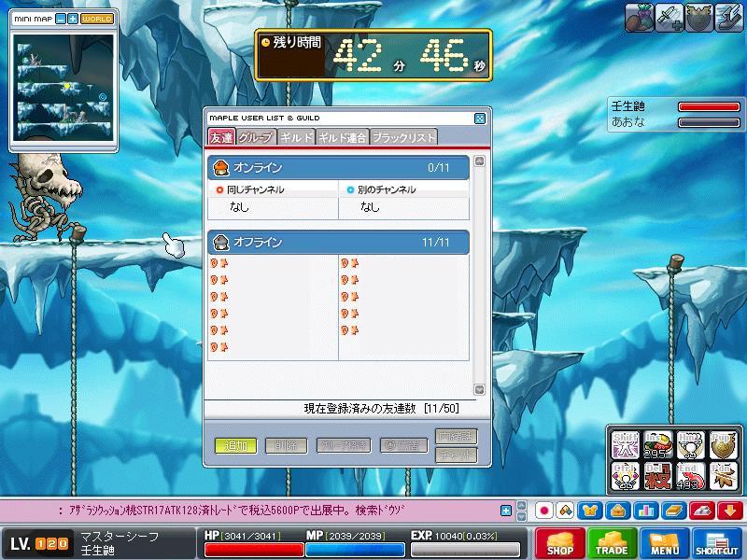Collapse the オンライン section header
Viewport: 747px width, 560px height.
point(338,168)
